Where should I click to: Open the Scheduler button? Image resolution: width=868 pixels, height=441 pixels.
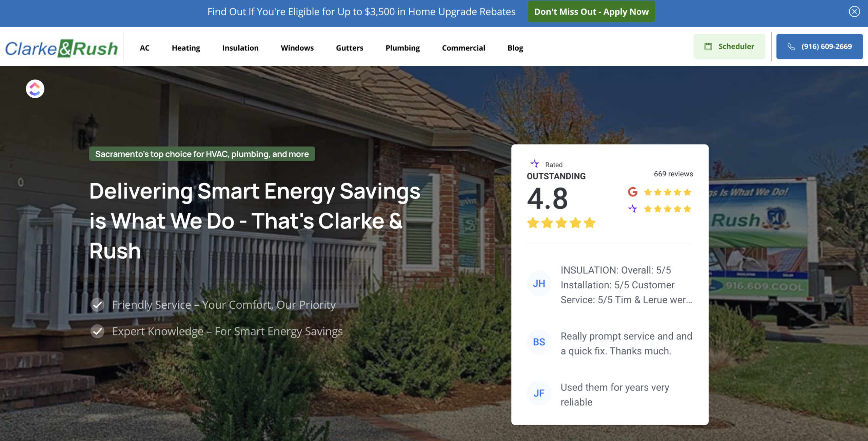(729, 46)
